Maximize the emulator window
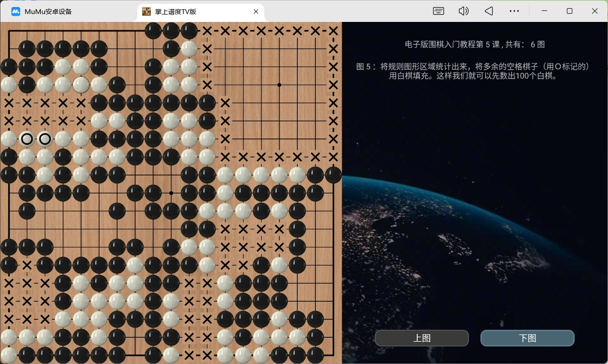Image resolution: width=608 pixels, height=364 pixels. coord(569,11)
